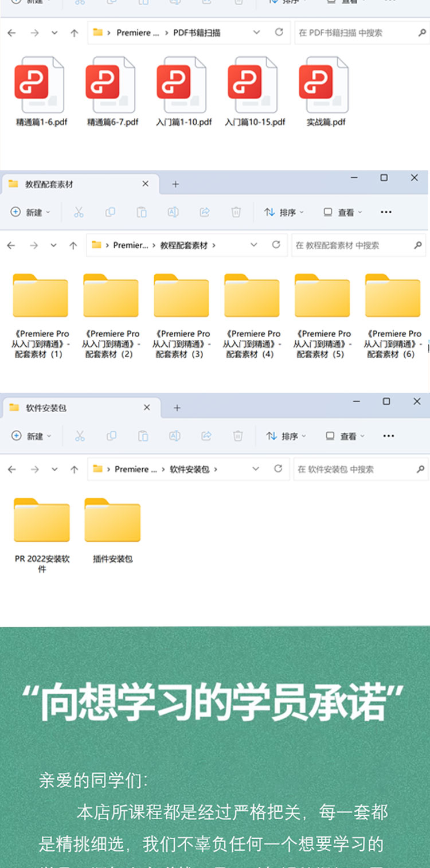Image resolution: width=430 pixels, height=868 pixels.
Task: Click Copy icon in 教程配套素材 window
Action: click(x=110, y=212)
